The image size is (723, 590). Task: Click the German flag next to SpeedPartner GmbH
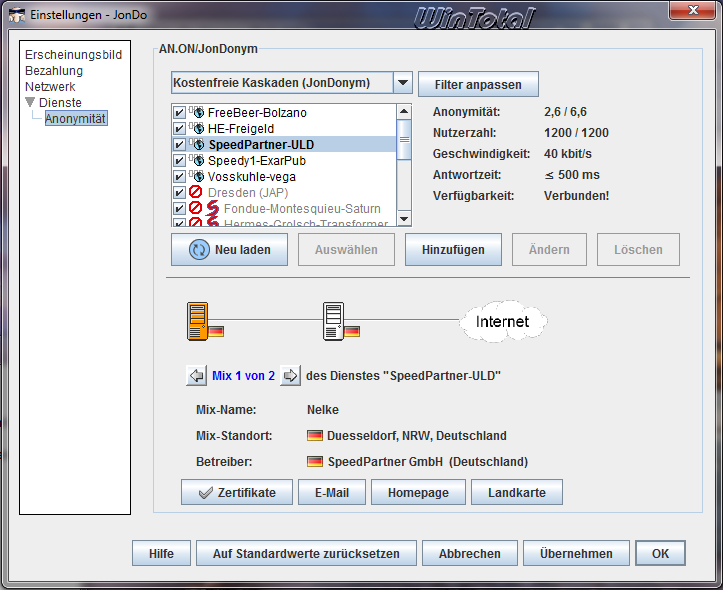coord(315,461)
